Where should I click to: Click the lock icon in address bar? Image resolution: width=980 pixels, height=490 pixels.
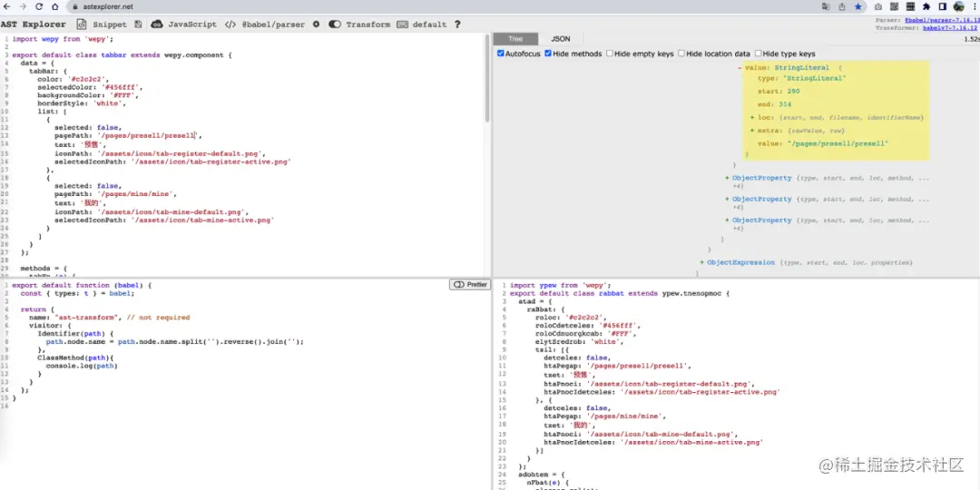75,7
